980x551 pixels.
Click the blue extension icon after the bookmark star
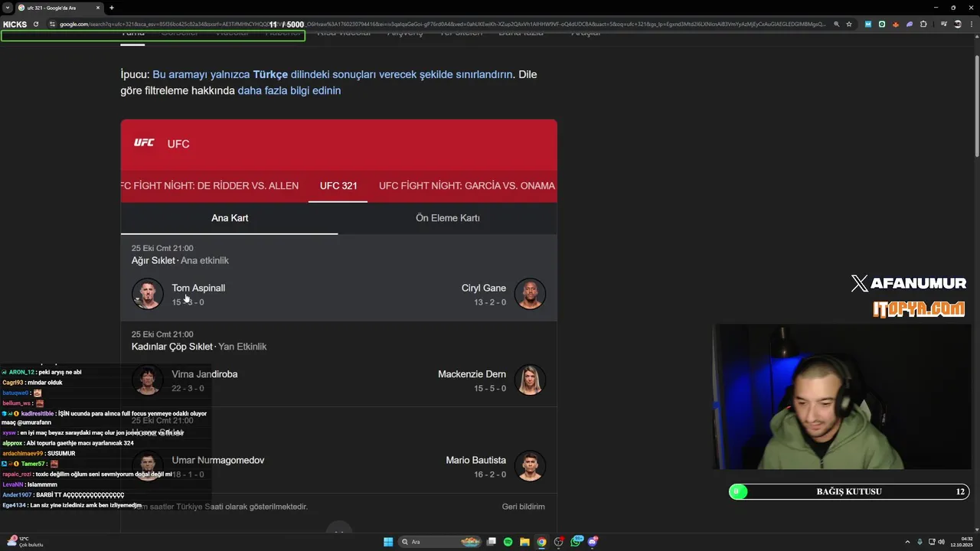point(868,24)
